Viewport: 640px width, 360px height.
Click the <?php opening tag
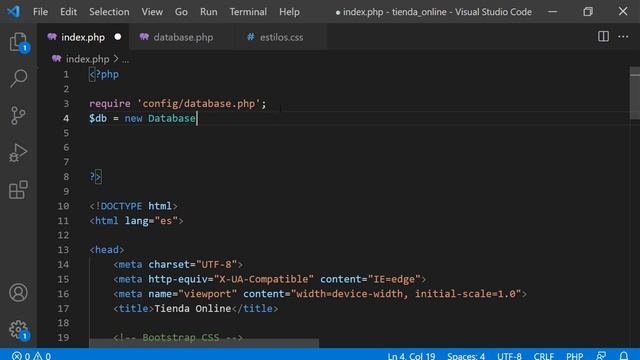(x=104, y=74)
